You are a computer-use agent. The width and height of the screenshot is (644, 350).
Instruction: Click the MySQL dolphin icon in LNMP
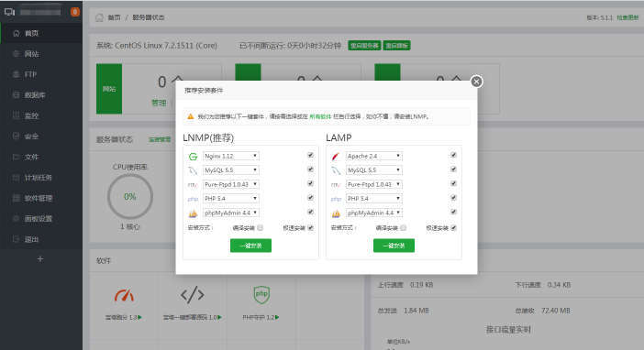click(193, 170)
